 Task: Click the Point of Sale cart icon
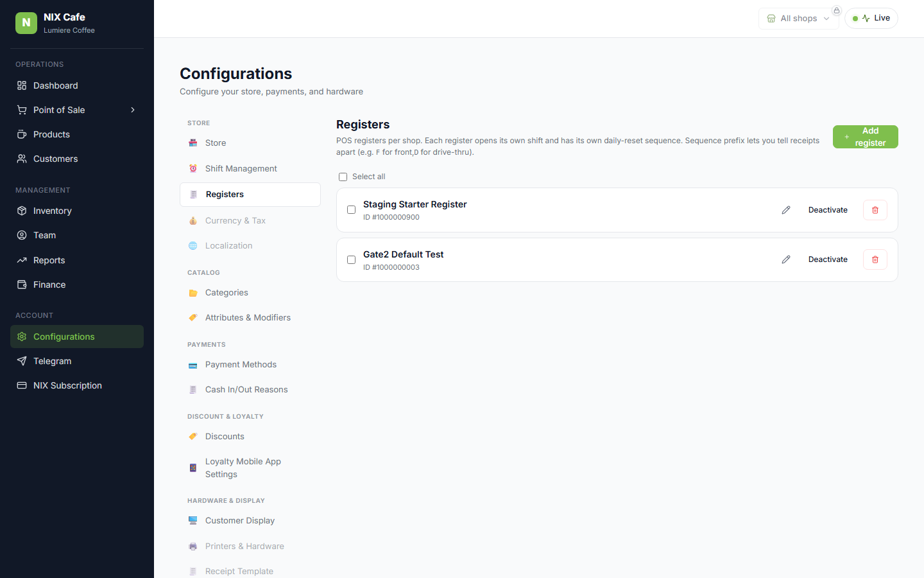tap(22, 110)
